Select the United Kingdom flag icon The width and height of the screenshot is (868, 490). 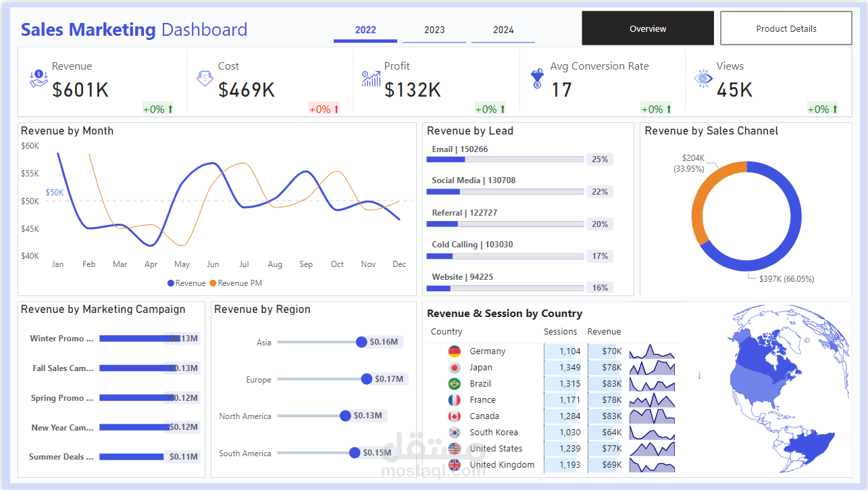455,464
